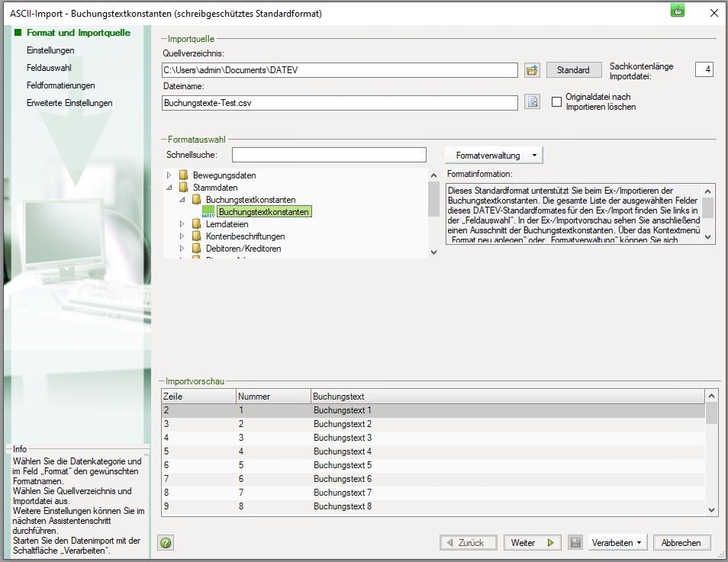Select the highlighted Buchungstextkonstanten format entry
The width and height of the screenshot is (728, 562).
(264, 212)
